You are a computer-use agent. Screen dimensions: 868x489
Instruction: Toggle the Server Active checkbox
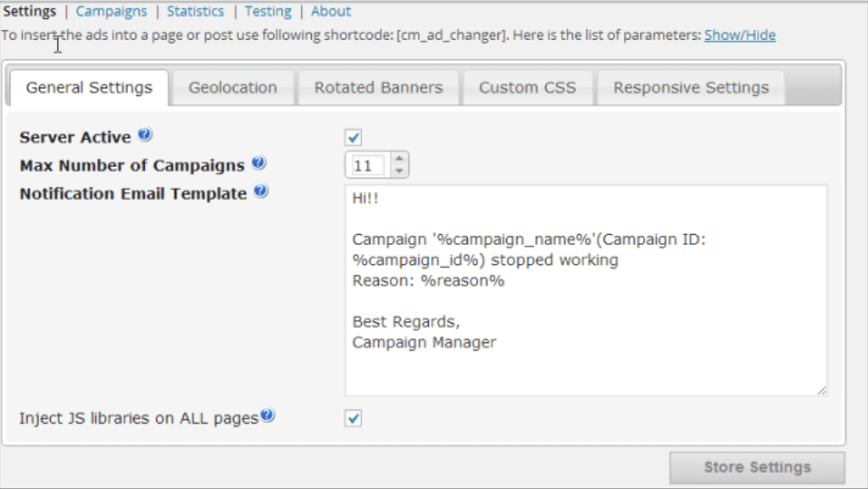coord(354,137)
